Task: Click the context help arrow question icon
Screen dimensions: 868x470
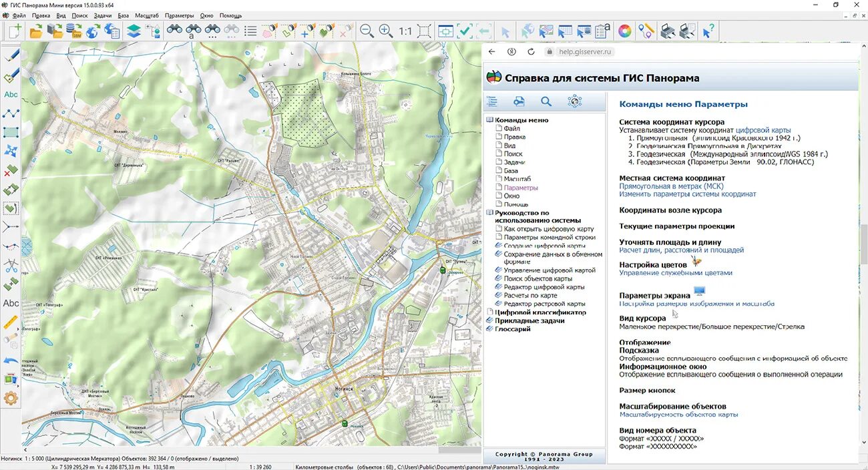Action: click(x=708, y=31)
